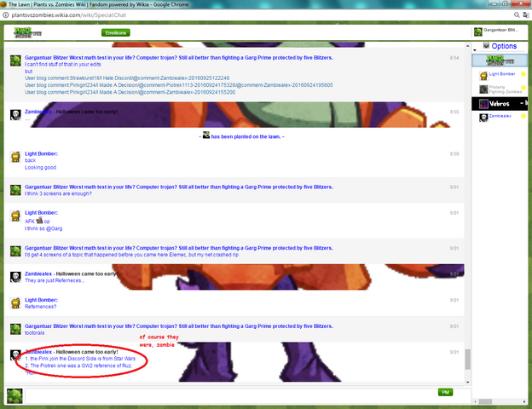
Task: Focus the chat message input field
Action: point(248,396)
